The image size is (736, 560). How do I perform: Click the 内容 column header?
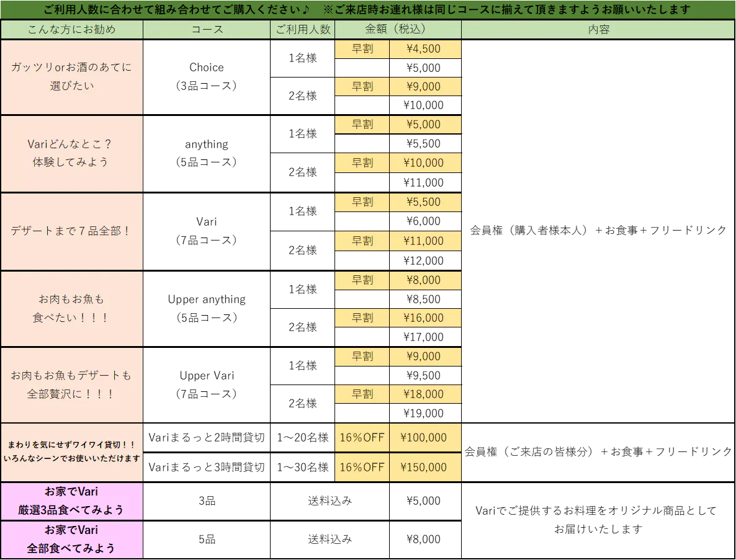coord(598,30)
